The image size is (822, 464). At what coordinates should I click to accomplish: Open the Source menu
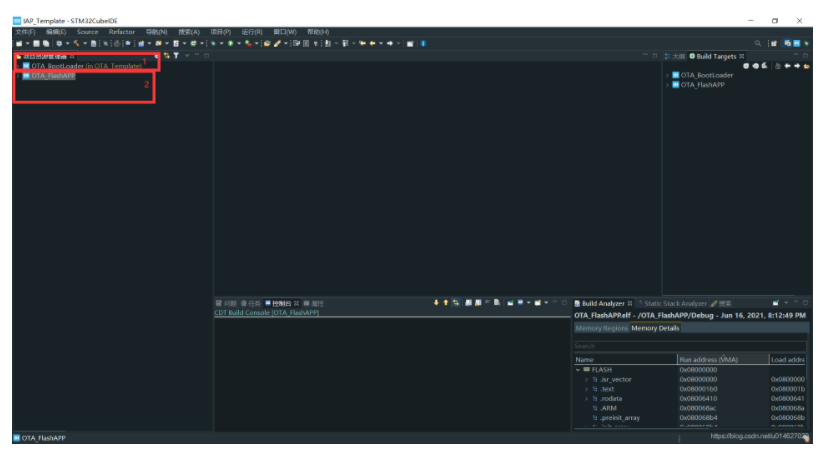(x=88, y=32)
